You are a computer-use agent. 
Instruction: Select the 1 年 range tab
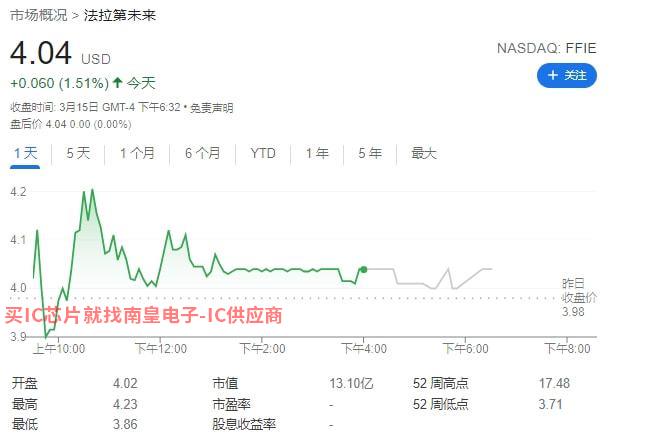[x=317, y=153]
